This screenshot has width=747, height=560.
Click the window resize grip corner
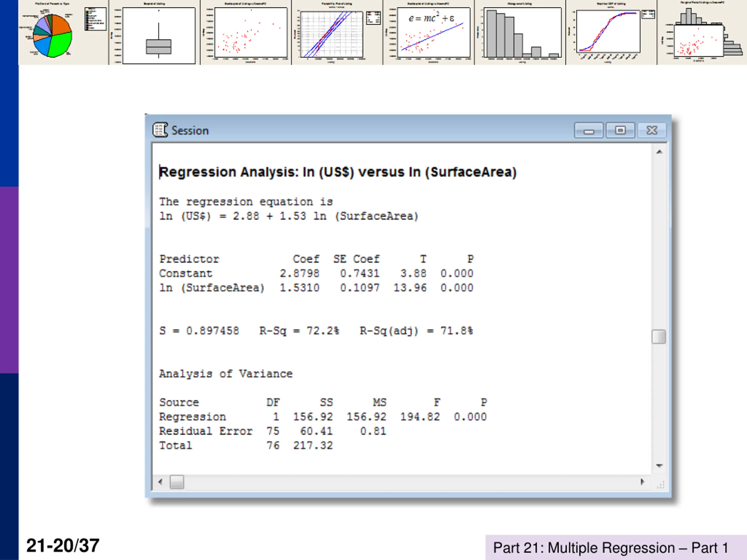(x=660, y=485)
